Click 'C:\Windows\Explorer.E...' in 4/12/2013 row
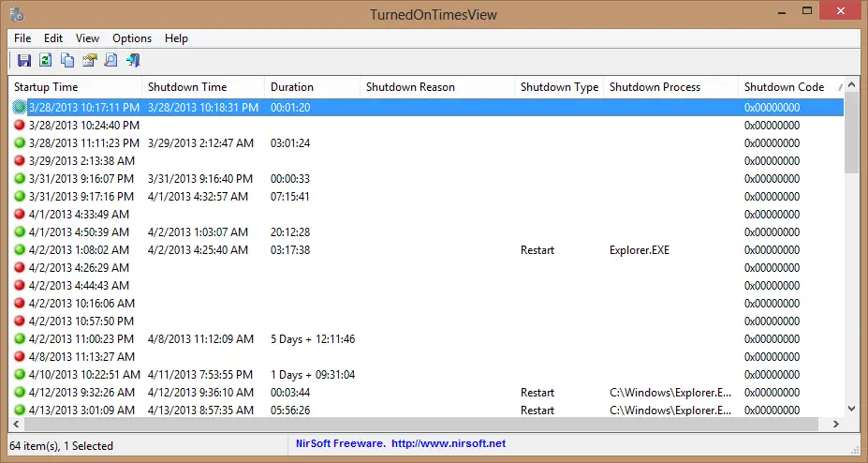 click(670, 392)
